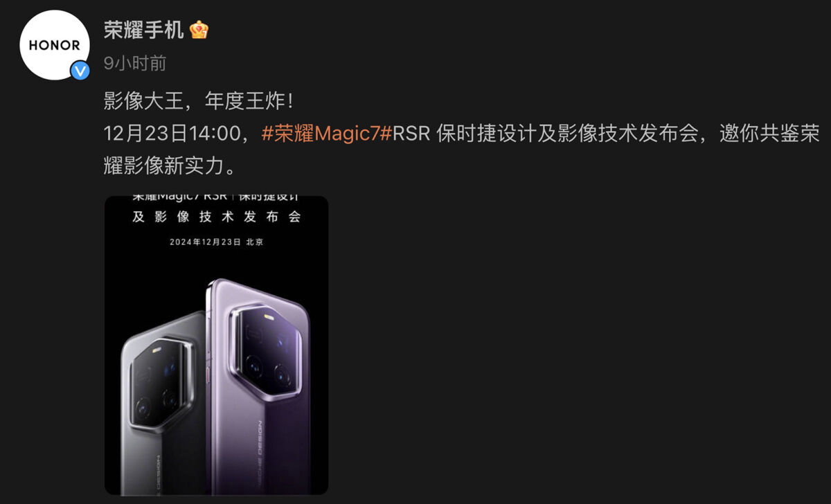Click the post text line 影像大王，年度王炸！
831x504 pixels.
pyautogui.click(x=199, y=102)
